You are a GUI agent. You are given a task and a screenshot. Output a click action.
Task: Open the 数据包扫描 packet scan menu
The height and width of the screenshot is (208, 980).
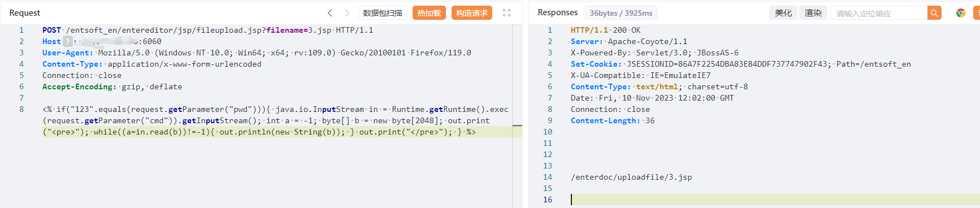[x=383, y=13]
